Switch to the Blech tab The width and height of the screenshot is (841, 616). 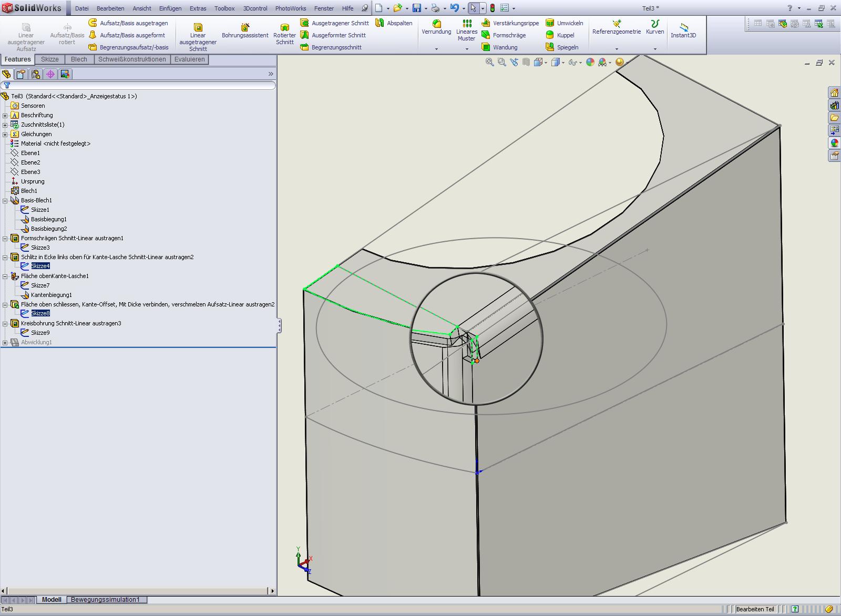[79, 59]
